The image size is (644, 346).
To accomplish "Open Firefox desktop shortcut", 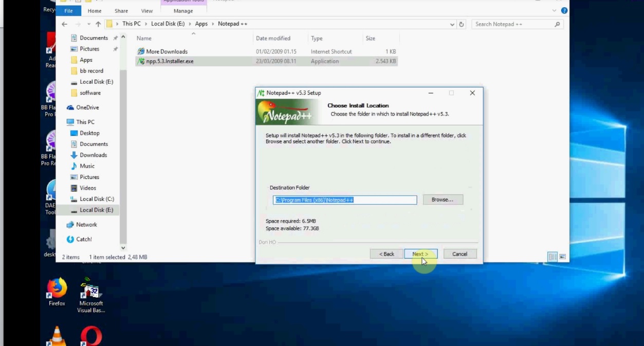I will [57, 292].
